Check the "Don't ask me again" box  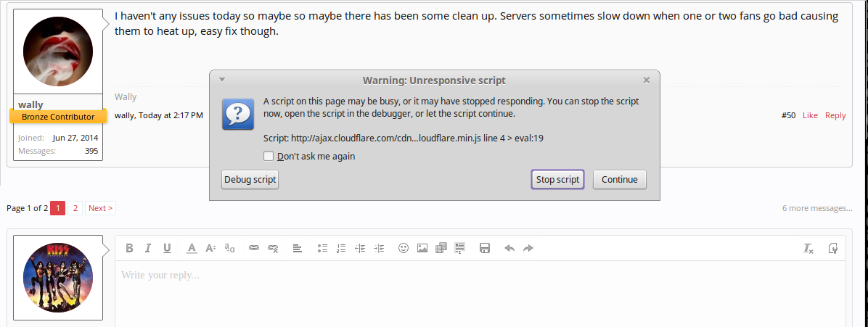(x=269, y=156)
